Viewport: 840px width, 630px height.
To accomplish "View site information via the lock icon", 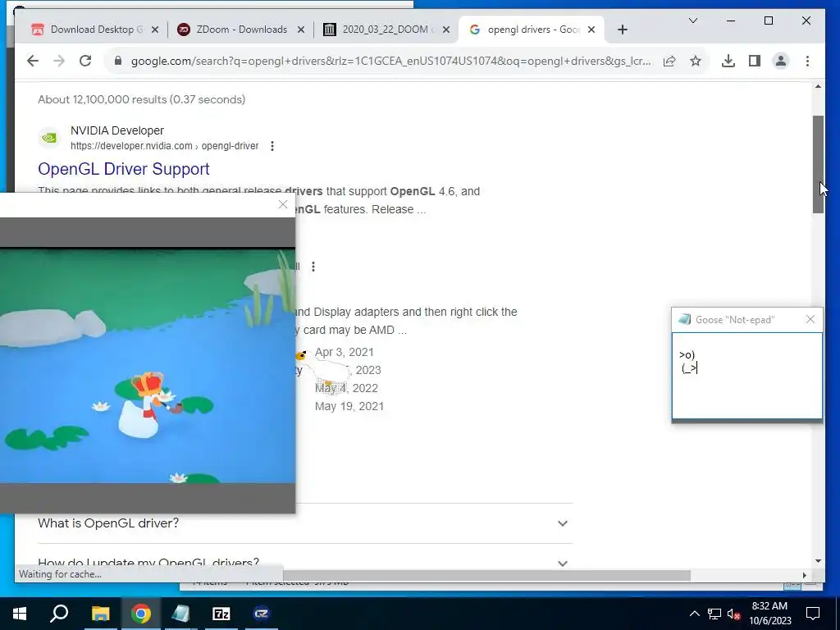I will click(118, 61).
